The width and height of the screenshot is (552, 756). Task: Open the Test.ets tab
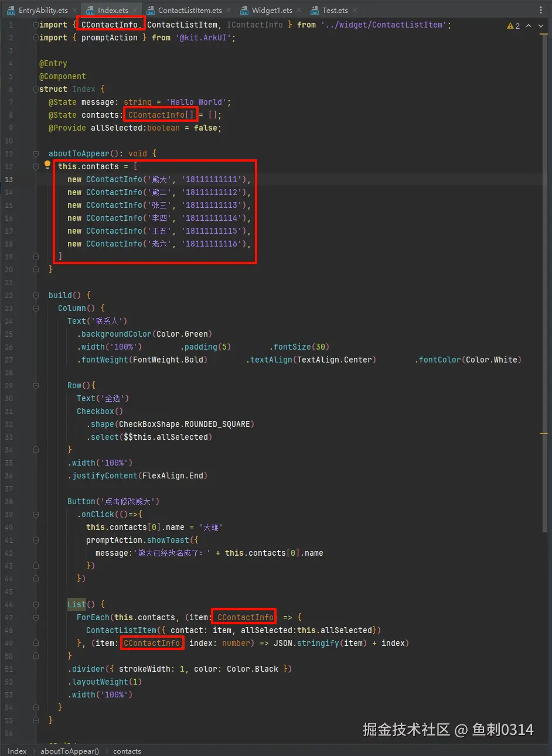point(335,10)
